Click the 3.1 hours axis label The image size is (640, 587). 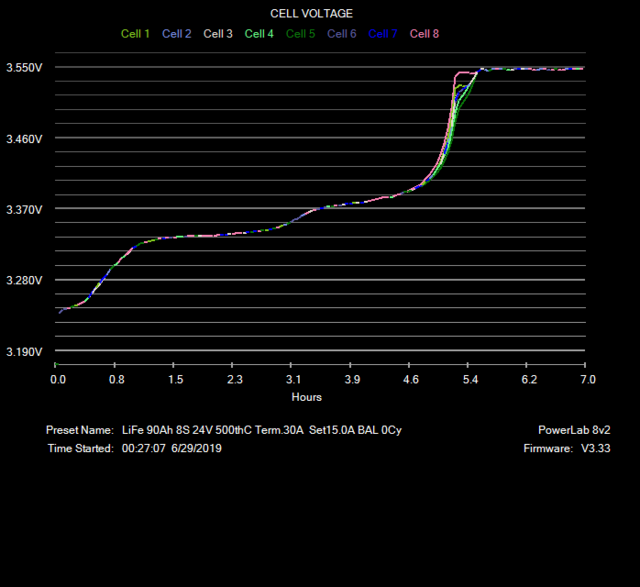pyautogui.click(x=293, y=380)
